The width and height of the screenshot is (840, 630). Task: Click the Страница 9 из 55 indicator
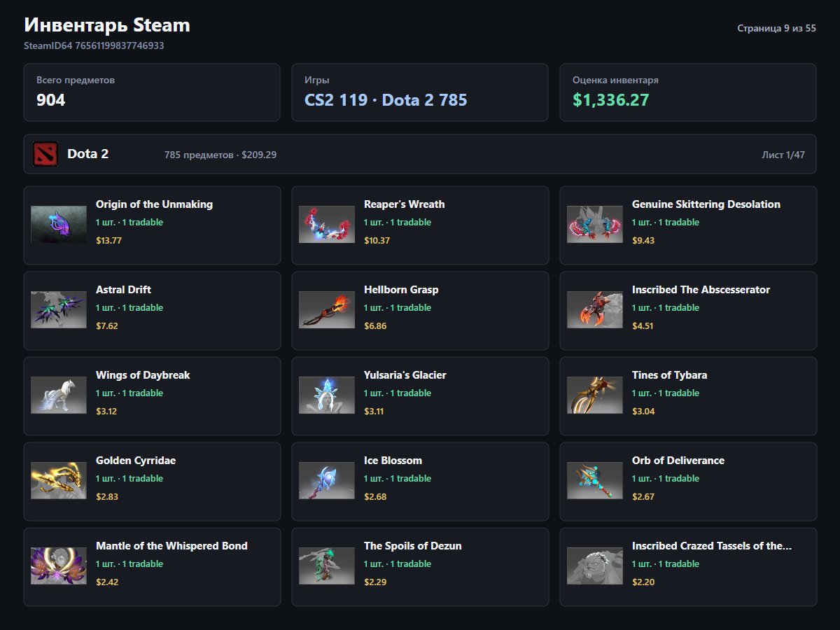(x=776, y=29)
